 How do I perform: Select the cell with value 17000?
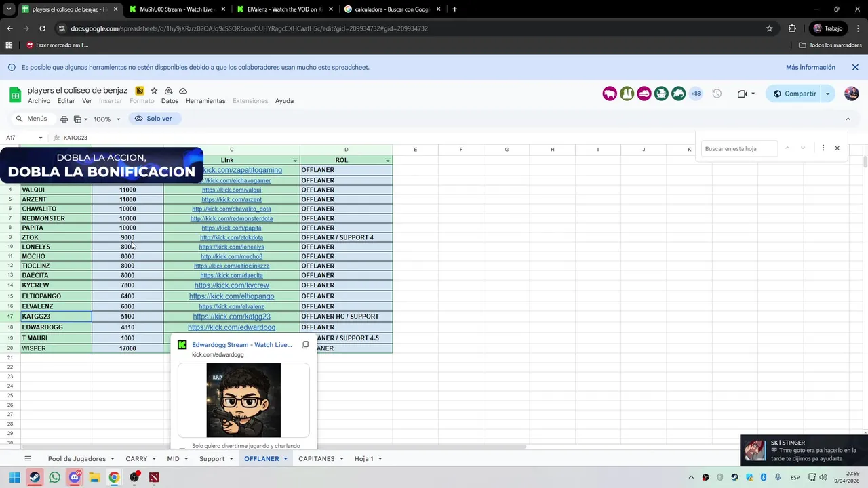127,348
